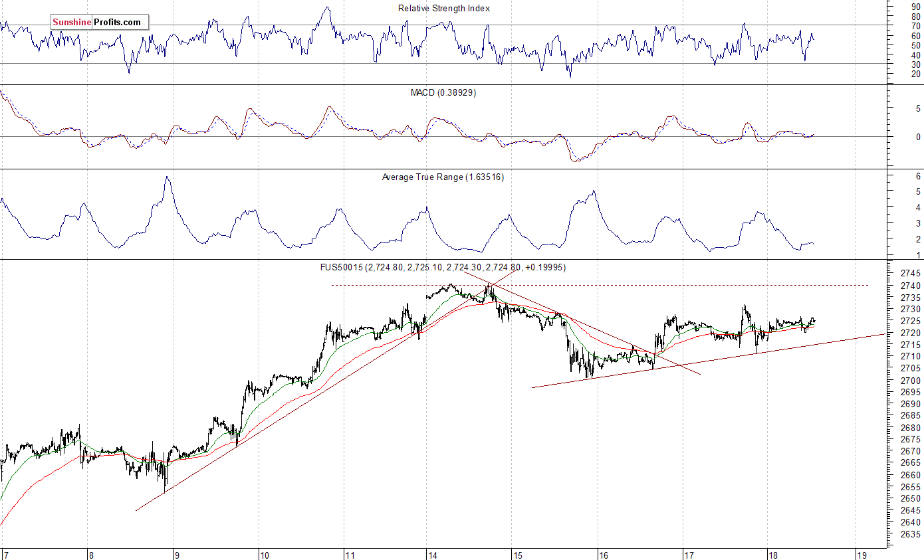Viewport: 924px width, 560px height.
Task: Select the Relative Strength Index title
Action: click(x=444, y=8)
